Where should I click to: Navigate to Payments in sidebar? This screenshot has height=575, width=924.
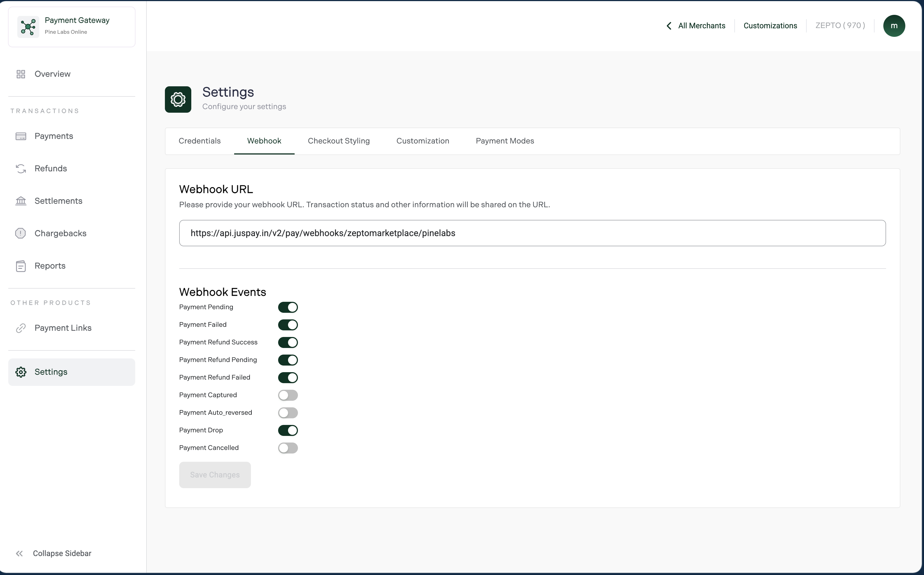(x=71, y=136)
